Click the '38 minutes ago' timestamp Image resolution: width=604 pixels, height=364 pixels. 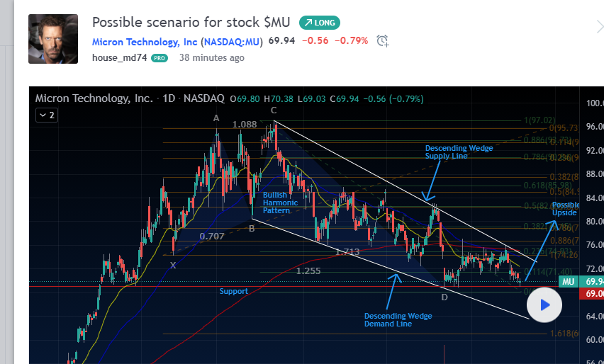(x=211, y=58)
